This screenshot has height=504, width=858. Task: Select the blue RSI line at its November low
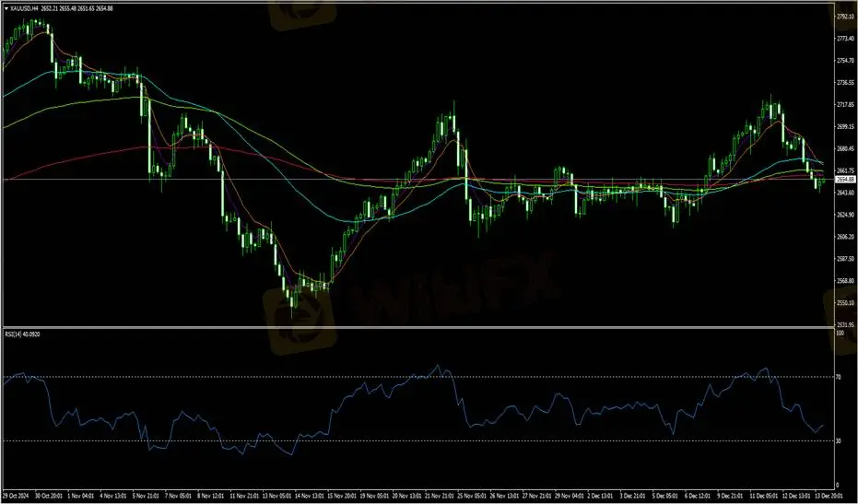click(x=291, y=454)
